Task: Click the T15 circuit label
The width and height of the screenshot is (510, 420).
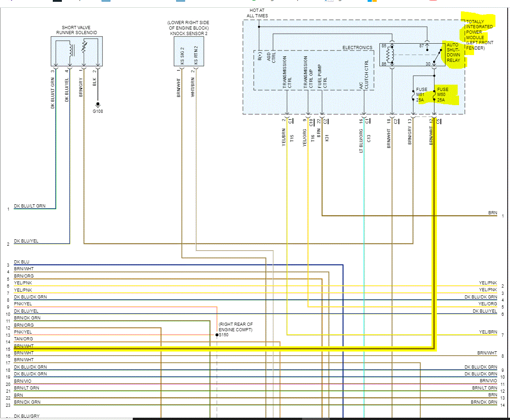Action: [292, 138]
